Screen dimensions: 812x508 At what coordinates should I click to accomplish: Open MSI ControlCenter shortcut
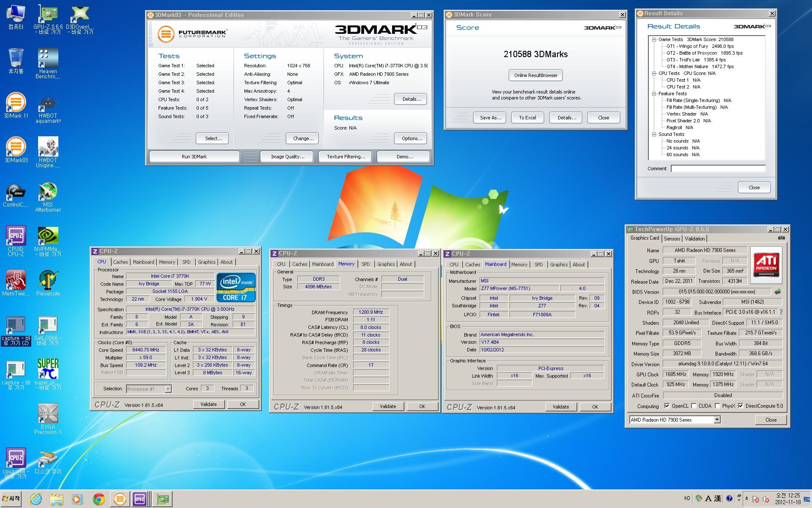16,195
